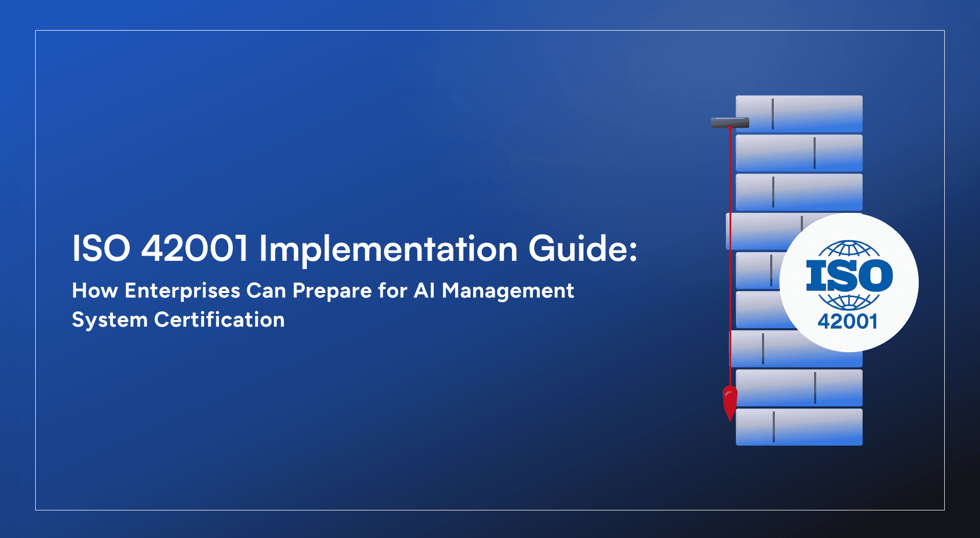Click the 'ISO 42001 Implementation Guide:' heading
The width and height of the screenshot is (980, 538).
tap(355, 249)
